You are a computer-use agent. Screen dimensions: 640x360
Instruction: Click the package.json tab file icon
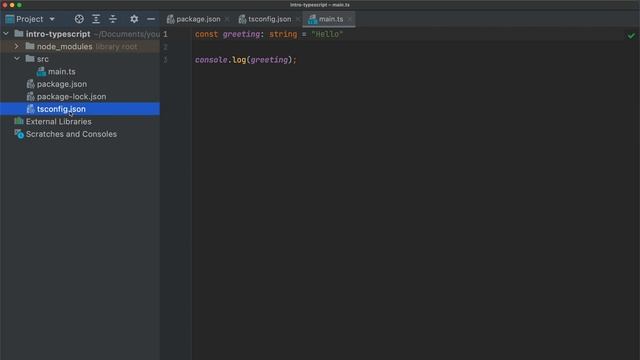[x=171, y=19]
